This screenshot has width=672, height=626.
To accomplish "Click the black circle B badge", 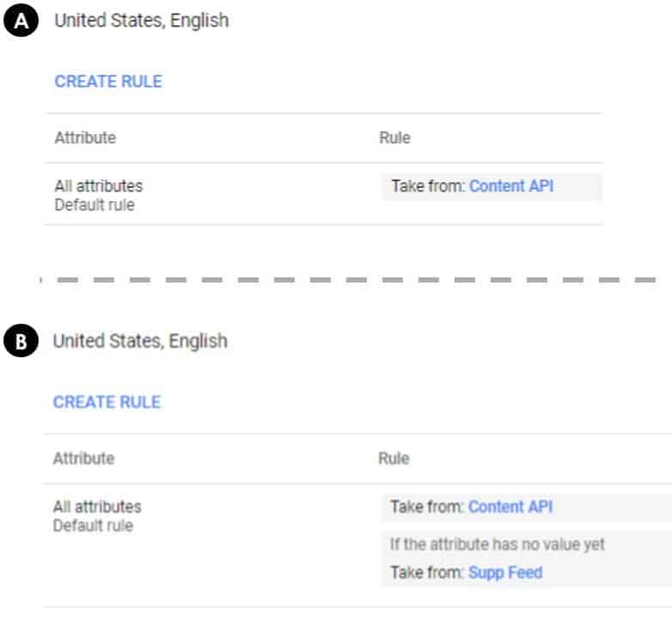I will pos(21,341).
